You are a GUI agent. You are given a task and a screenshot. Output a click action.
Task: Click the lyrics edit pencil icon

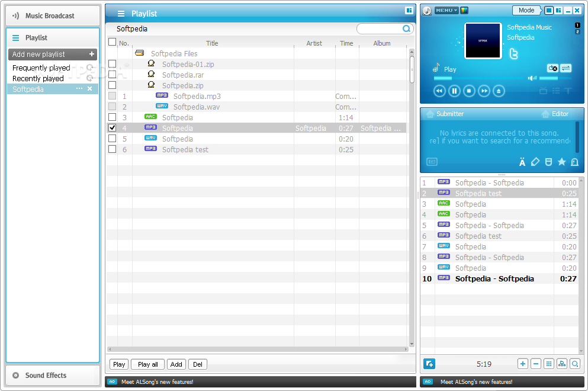535,162
